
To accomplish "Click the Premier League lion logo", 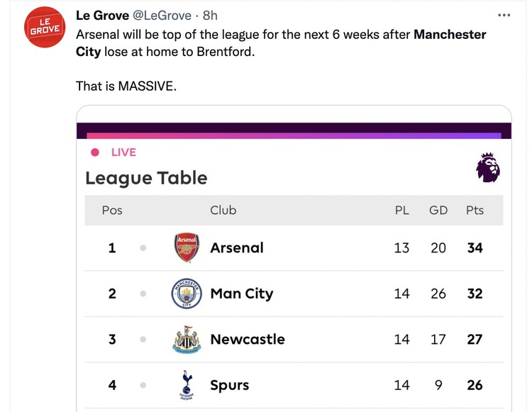I will 488,167.
